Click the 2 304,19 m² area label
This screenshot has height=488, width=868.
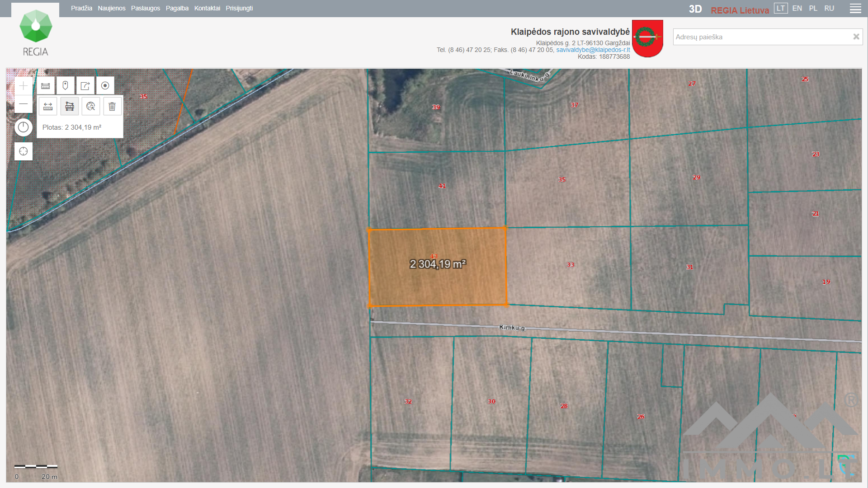click(x=438, y=264)
